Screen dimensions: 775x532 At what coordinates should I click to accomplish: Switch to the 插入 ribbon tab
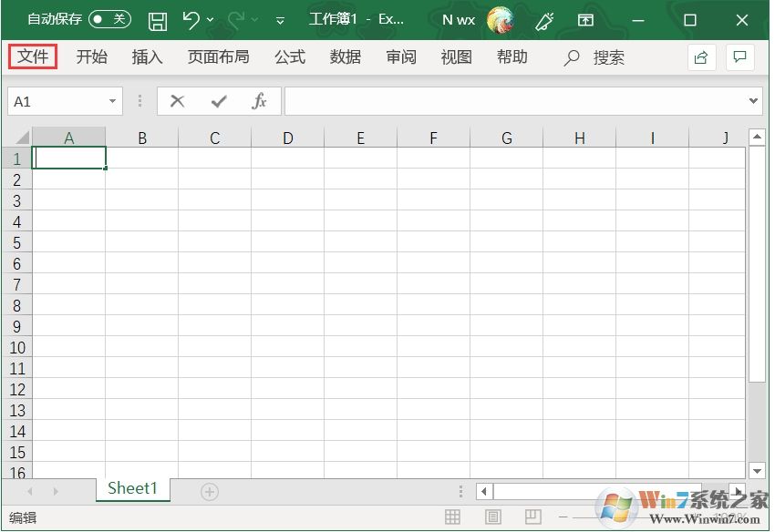[146, 56]
